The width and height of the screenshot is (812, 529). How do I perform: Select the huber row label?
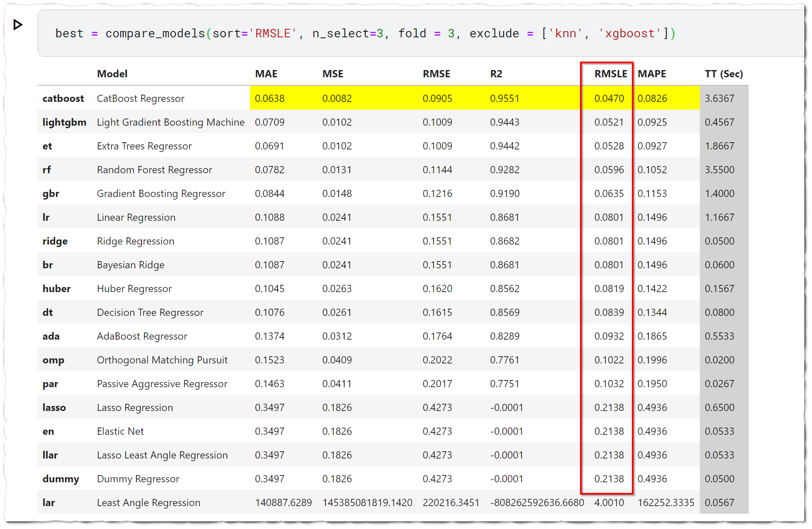[57, 288]
